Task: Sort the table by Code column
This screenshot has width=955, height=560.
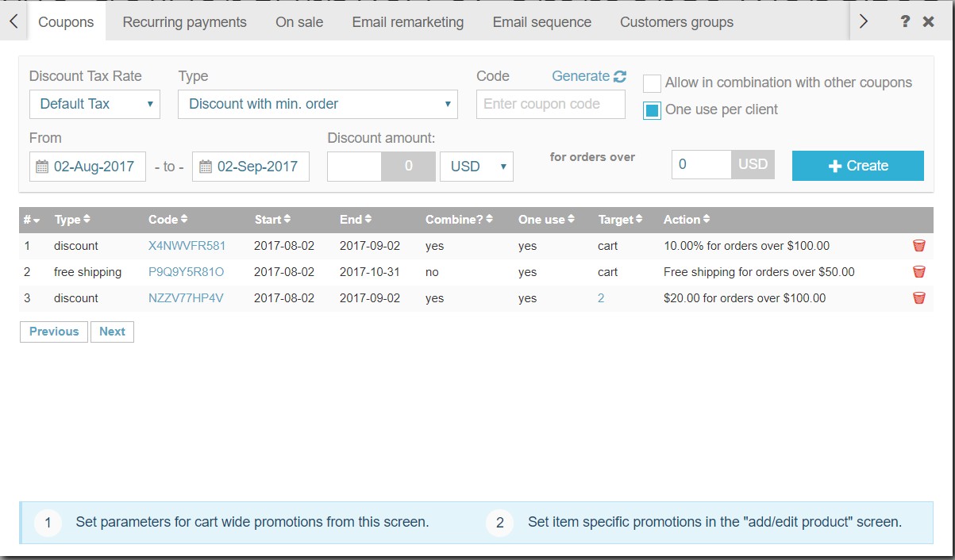Action: pos(165,220)
